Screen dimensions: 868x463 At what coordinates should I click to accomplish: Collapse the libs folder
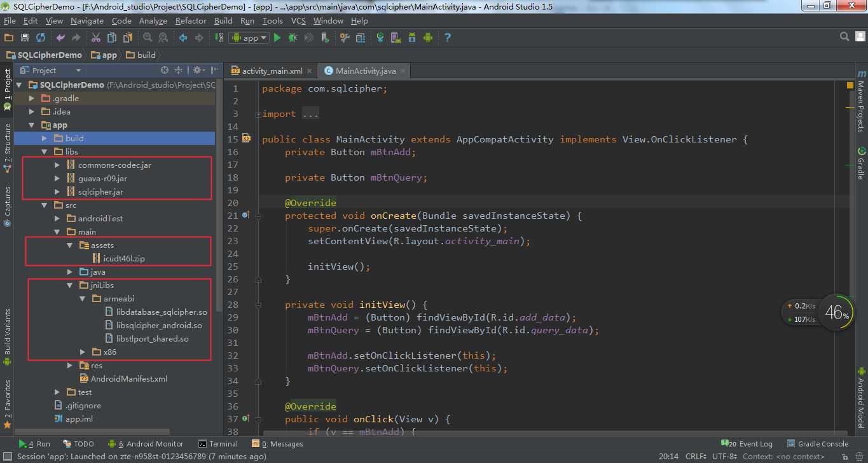click(x=44, y=151)
